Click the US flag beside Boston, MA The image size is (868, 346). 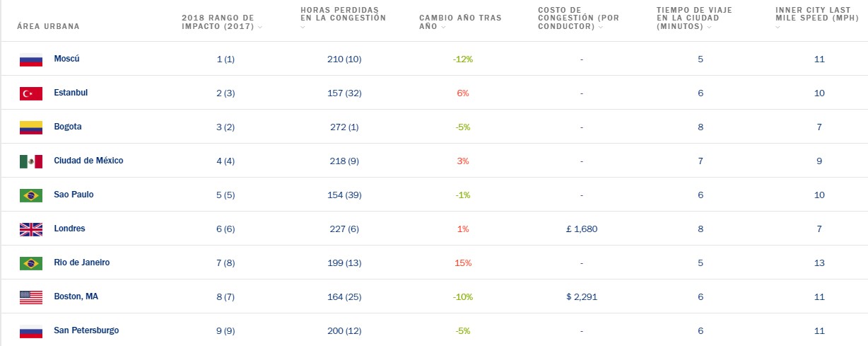tap(31, 297)
